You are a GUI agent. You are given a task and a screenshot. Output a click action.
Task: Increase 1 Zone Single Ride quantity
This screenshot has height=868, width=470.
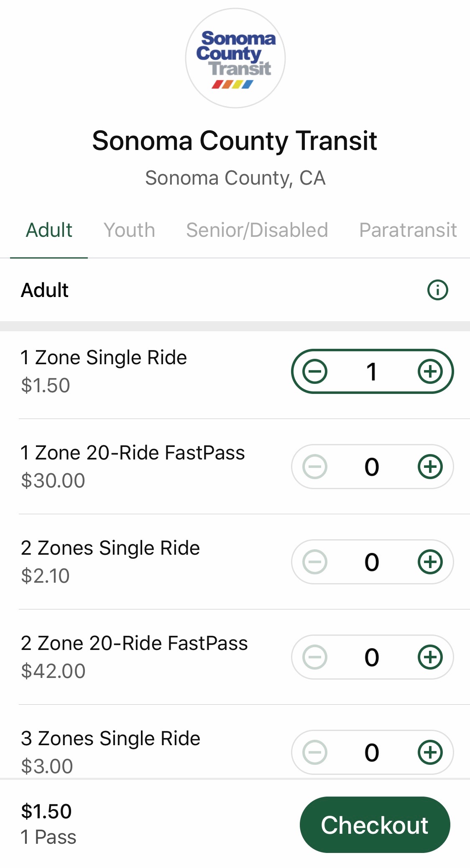[430, 371]
